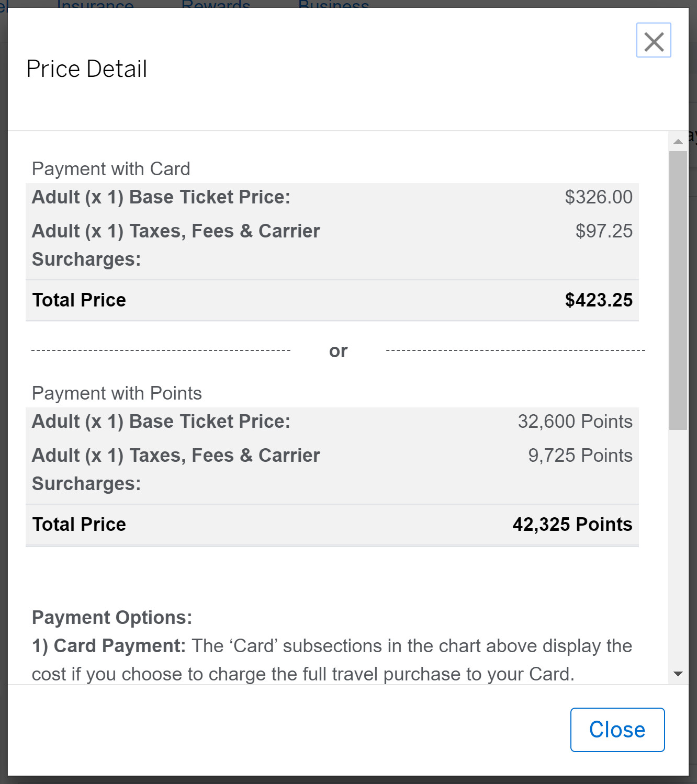Select the $97.25 taxes and fees amount
The image size is (697, 784).
604,231
